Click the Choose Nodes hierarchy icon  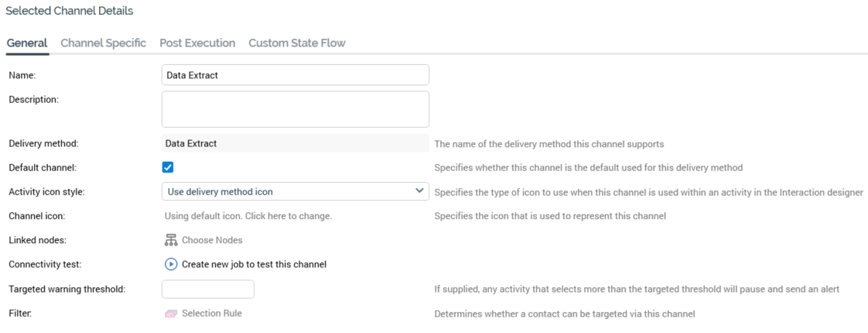point(171,240)
